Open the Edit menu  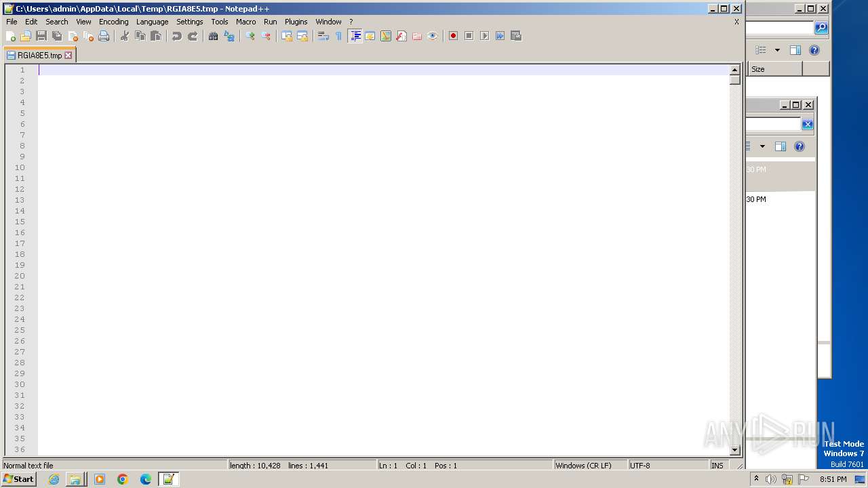pos(31,22)
